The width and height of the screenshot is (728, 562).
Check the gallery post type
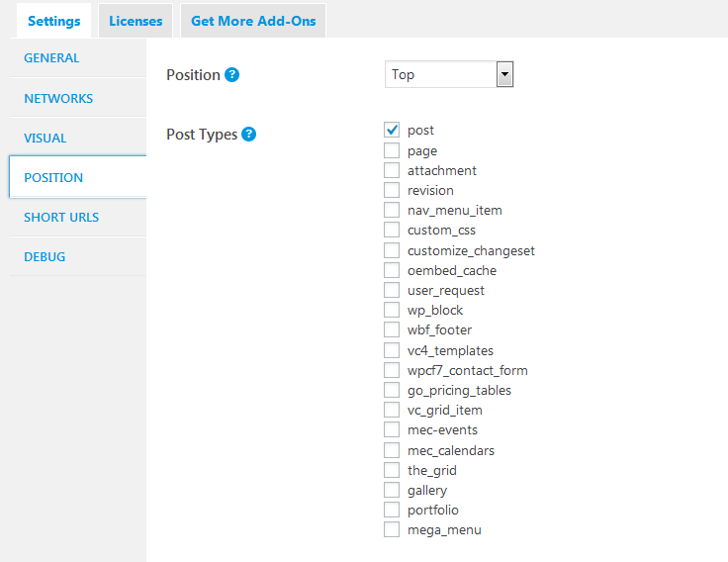(392, 490)
